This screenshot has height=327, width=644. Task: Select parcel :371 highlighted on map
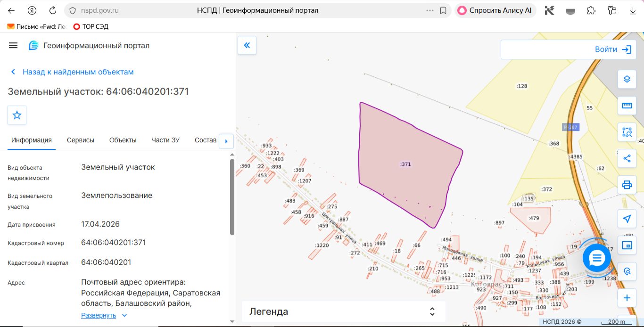[x=405, y=164]
